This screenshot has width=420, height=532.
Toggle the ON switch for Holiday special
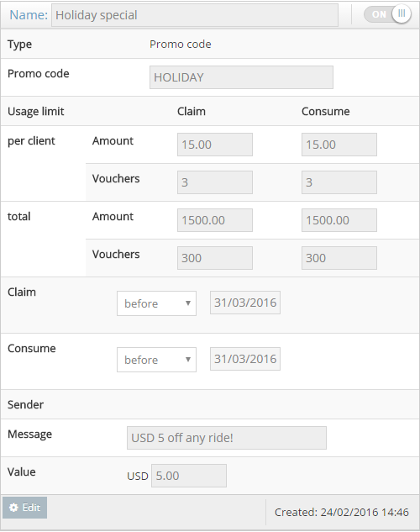coord(387,14)
